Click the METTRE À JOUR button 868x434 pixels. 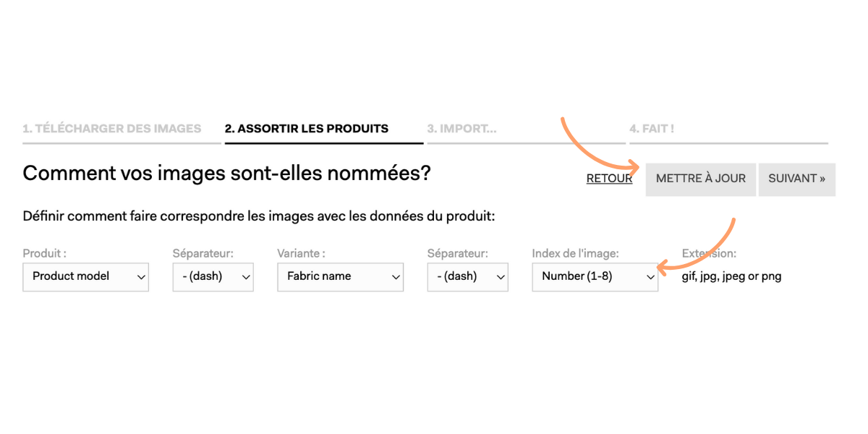click(x=700, y=179)
